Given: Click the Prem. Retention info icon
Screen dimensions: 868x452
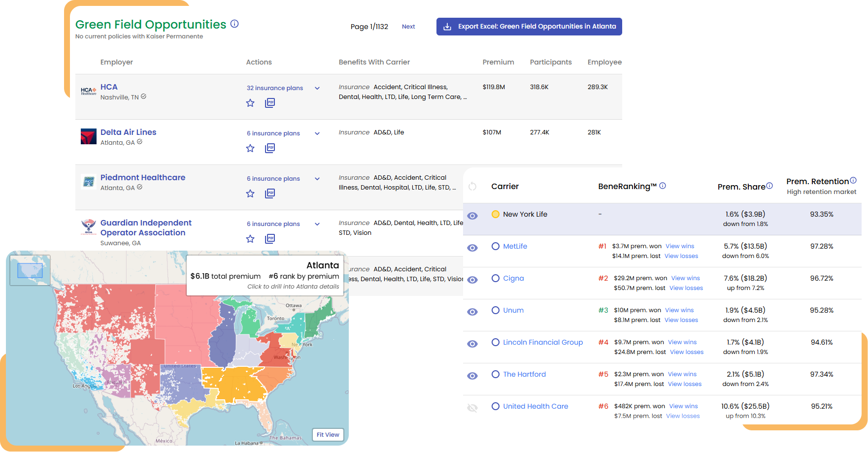Looking at the screenshot, I should coord(853,180).
